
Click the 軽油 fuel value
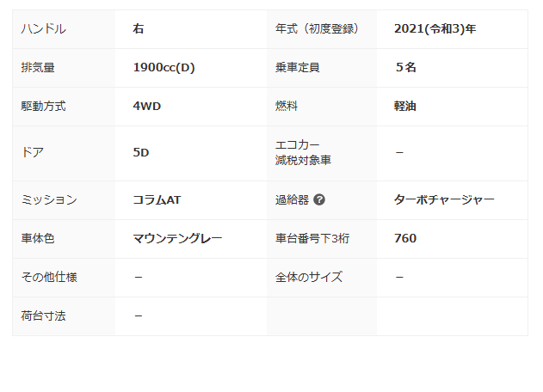(x=405, y=107)
